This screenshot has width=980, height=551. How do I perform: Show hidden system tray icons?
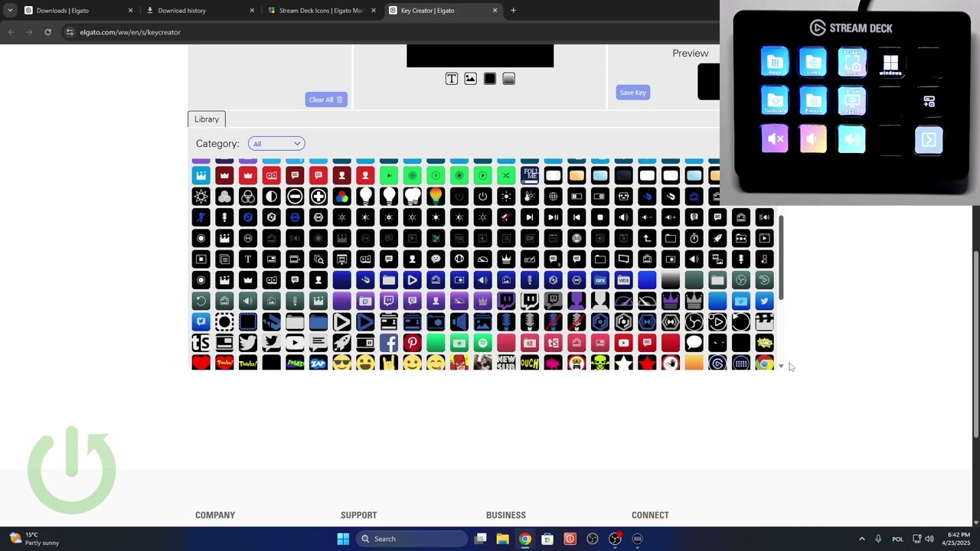click(861, 539)
